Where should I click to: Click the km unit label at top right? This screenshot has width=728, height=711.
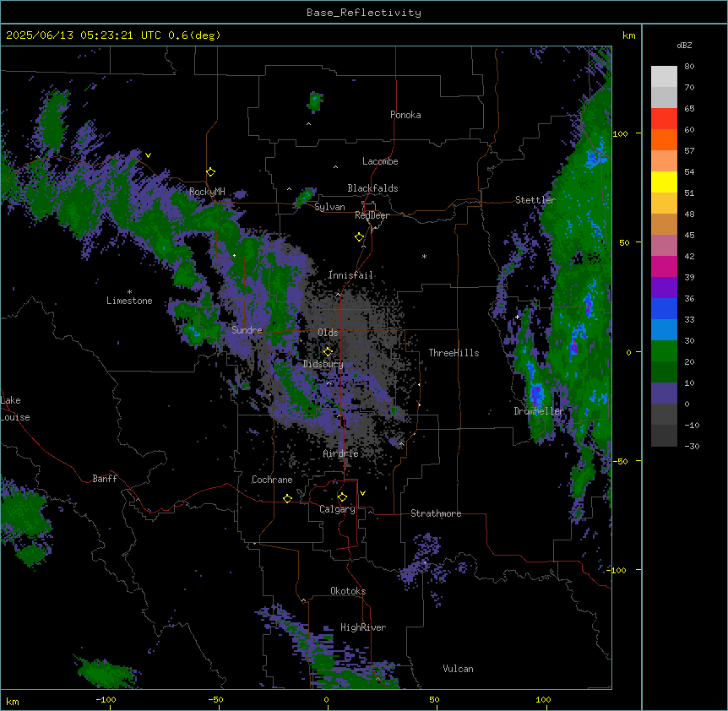tap(629, 35)
